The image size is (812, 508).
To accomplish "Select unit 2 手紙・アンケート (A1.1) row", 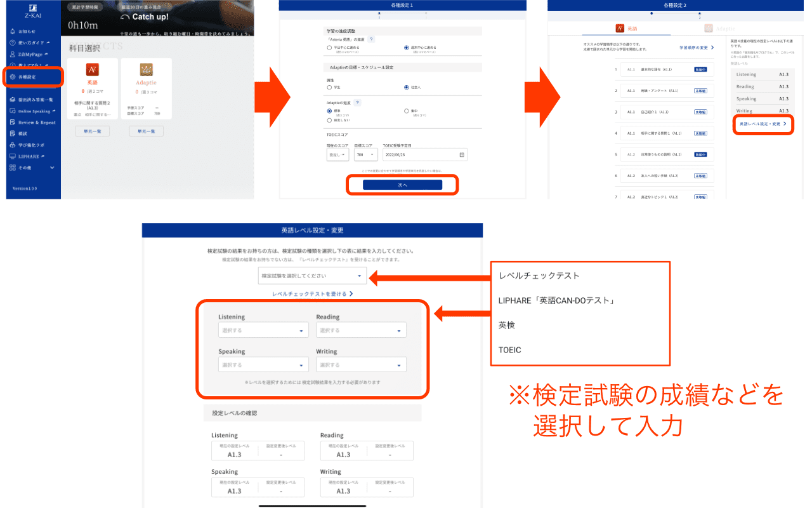I will click(x=667, y=91).
